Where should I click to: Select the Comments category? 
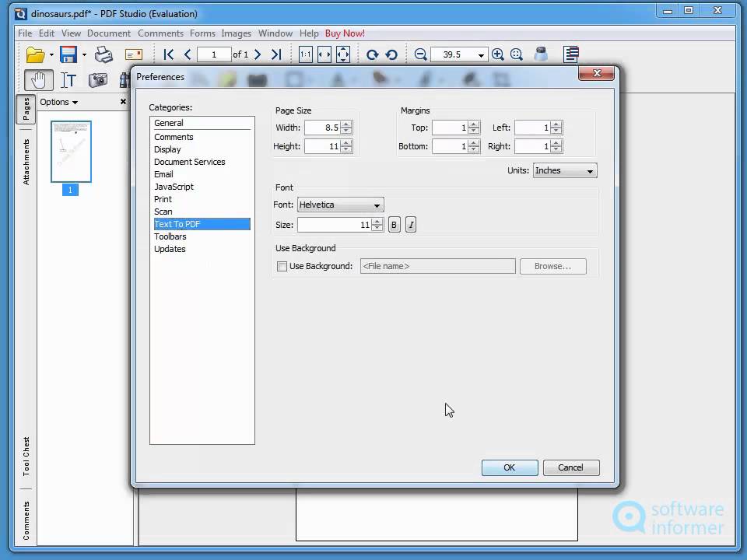(202, 137)
